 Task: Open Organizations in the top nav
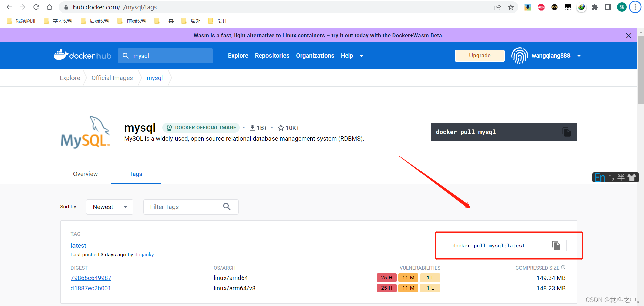click(x=315, y=56)
